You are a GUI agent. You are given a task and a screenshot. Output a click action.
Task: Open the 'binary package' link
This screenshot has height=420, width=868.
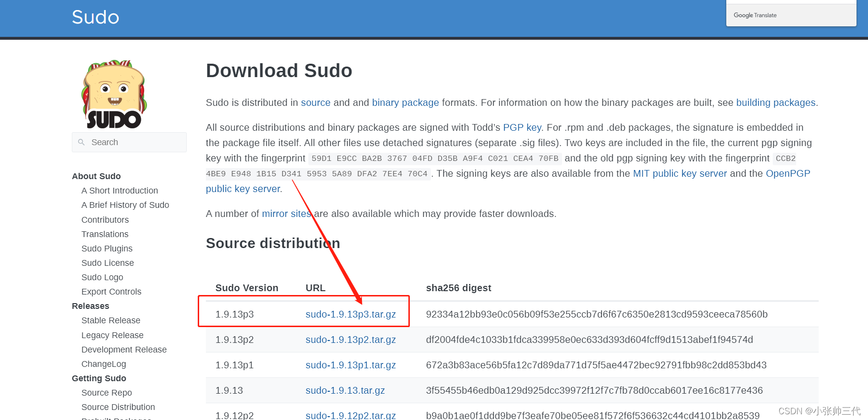click(x=406, y=102)
